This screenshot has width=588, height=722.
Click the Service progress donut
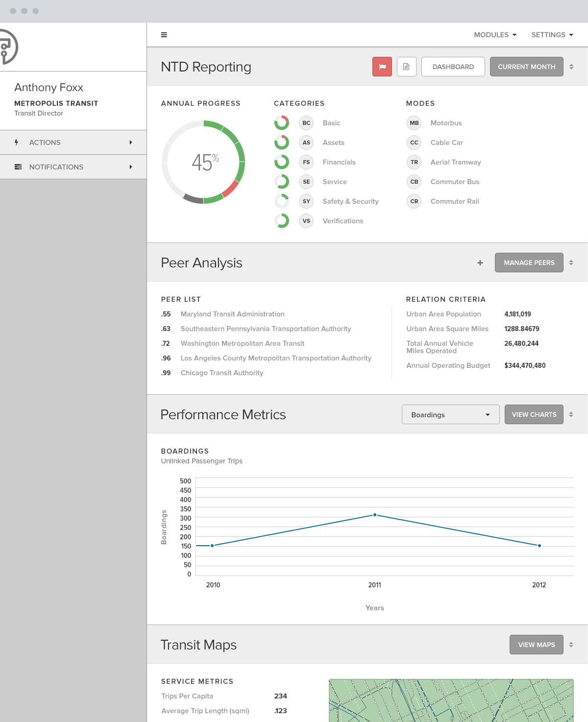coord(282,182)
